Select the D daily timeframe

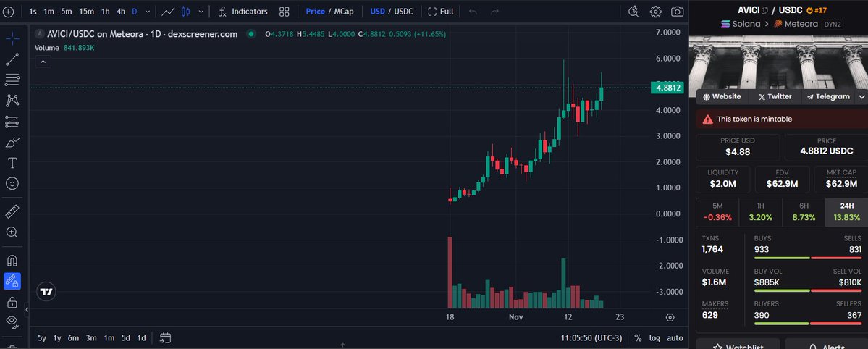pyautogui.click(x=135, y=11)
